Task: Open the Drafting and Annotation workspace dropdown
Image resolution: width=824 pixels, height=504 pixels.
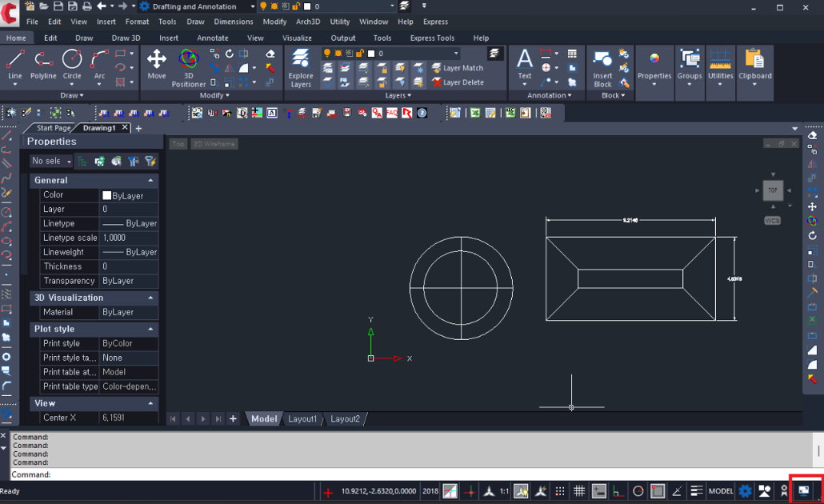Action: (x=252, y=6)
